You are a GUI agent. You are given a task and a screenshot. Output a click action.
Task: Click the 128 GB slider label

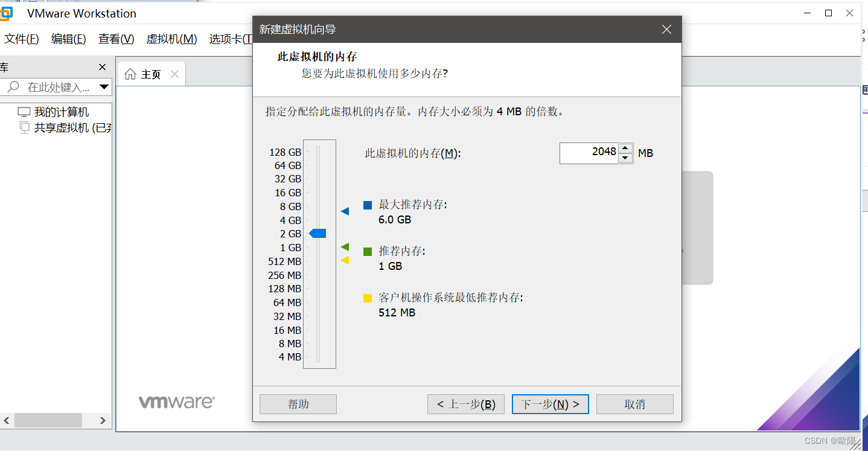(285, 152)
